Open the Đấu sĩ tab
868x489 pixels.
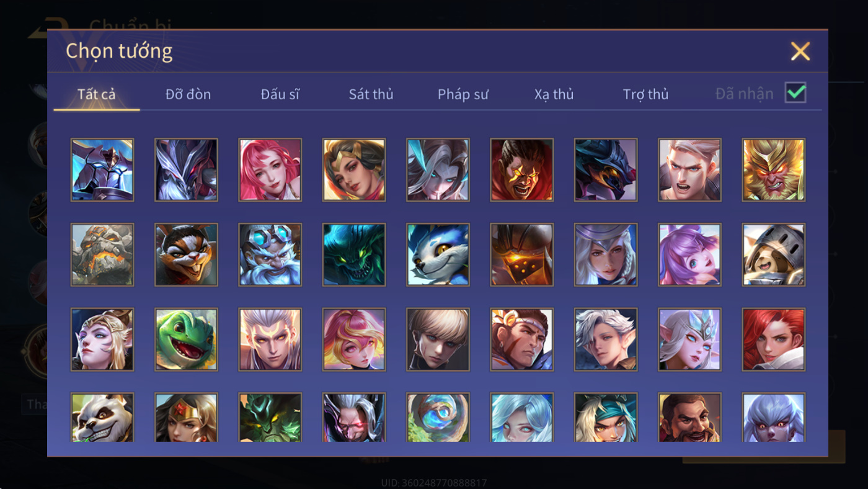point(280,94)
